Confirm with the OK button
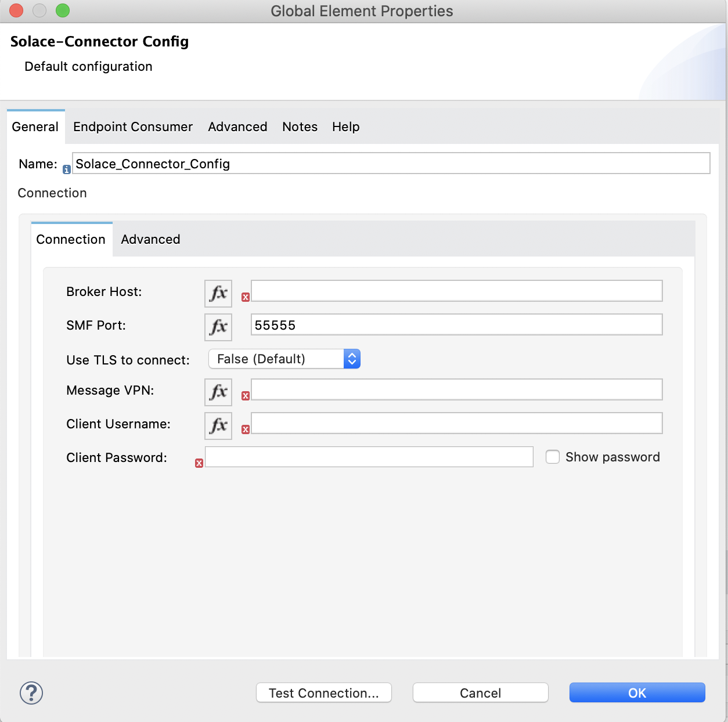Image resolution: width=728 pixels, height=722 pixels. pyautogui.click(x=637, y=693)
